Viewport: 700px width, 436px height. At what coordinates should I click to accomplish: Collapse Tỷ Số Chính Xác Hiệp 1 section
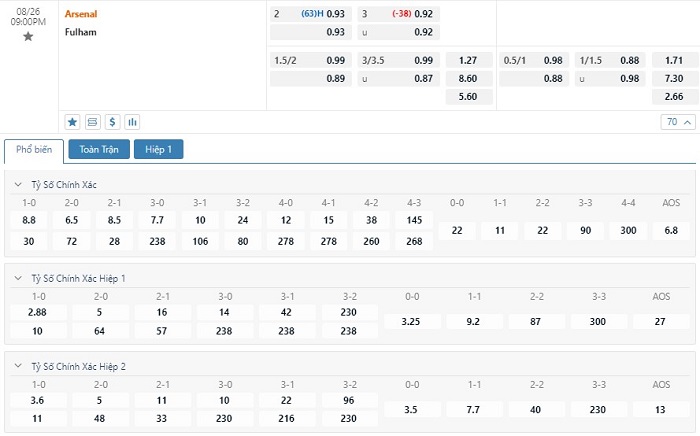[x=18, y=278]
